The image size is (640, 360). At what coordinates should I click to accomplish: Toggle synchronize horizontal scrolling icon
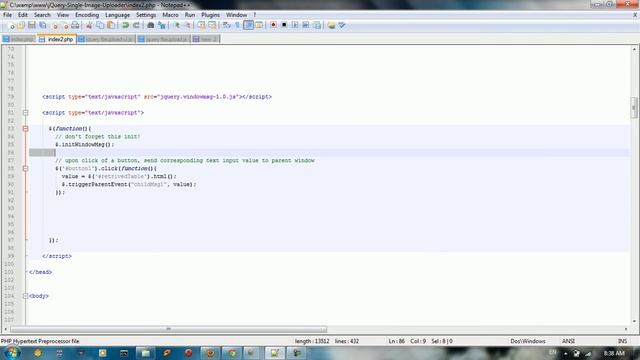point(212,25)
